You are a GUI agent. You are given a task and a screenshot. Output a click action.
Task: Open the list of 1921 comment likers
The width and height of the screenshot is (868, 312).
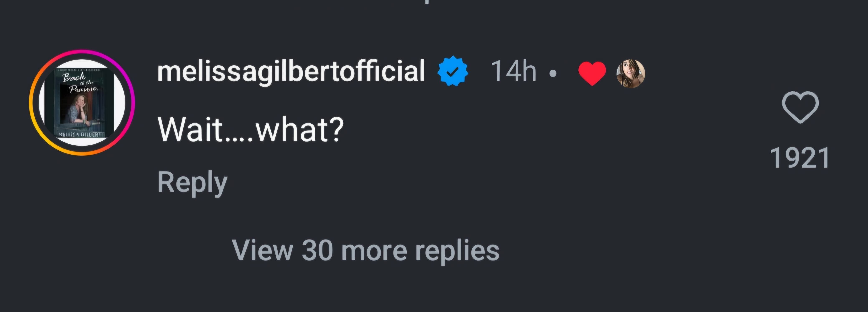[800, 158]
